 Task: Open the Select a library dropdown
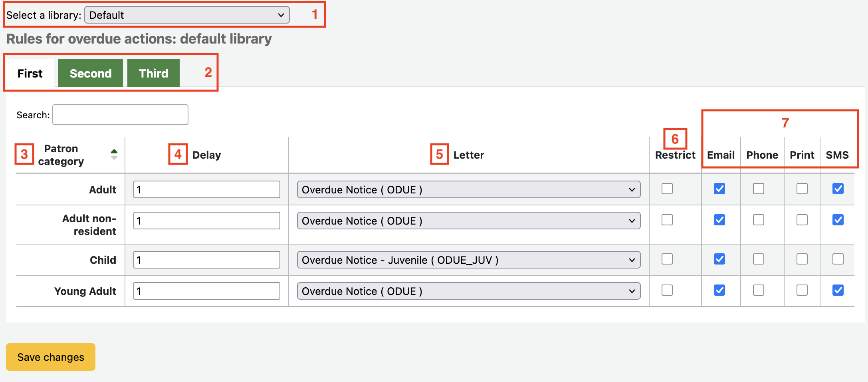click(186, 15)
